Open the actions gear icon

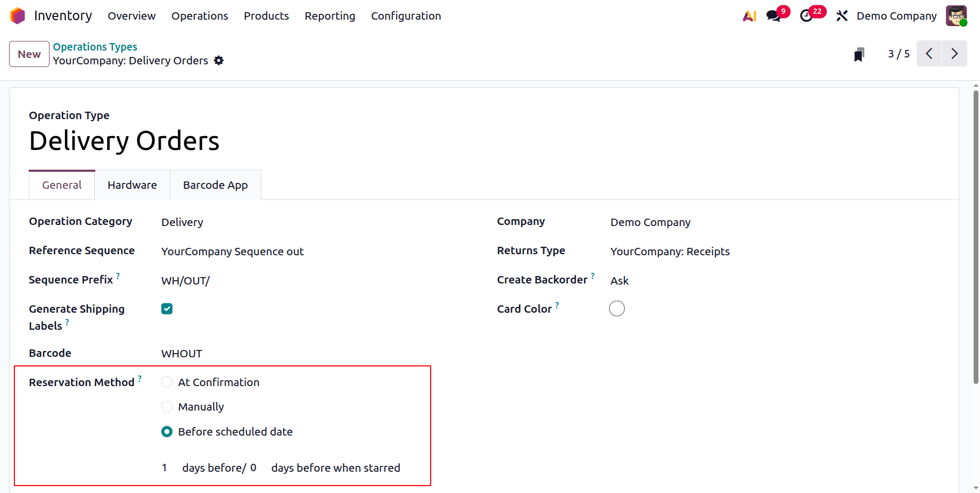(x=219, y=61)
